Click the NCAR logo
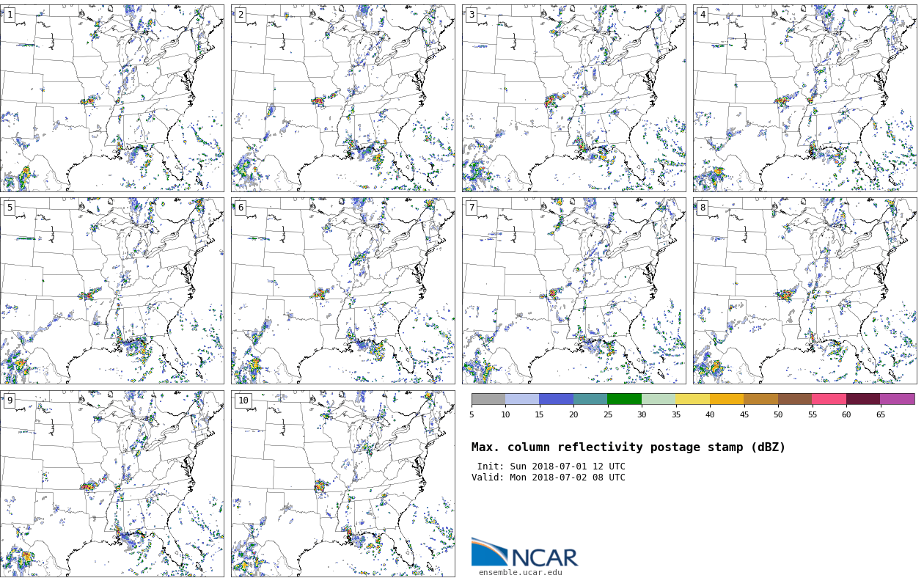 click(524, 553)
